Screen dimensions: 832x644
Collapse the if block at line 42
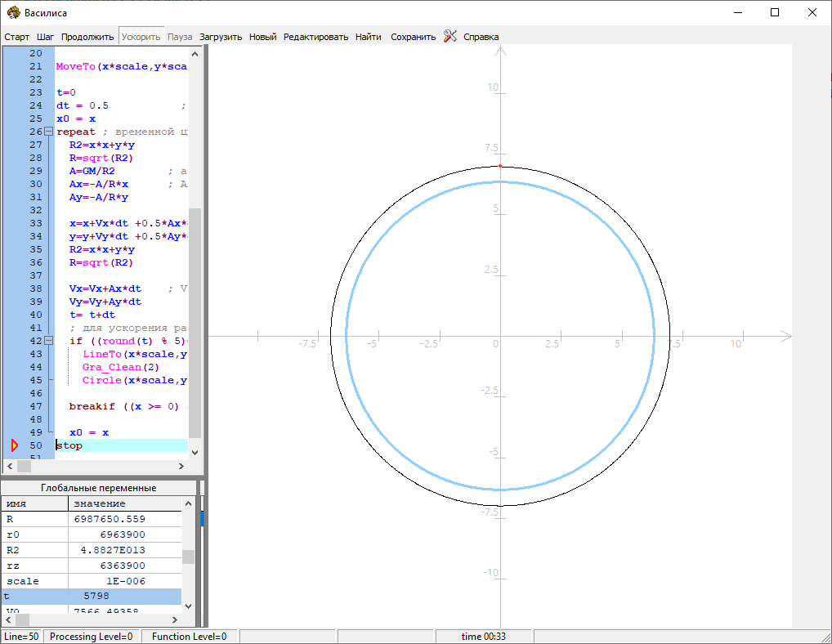(48, 341)
